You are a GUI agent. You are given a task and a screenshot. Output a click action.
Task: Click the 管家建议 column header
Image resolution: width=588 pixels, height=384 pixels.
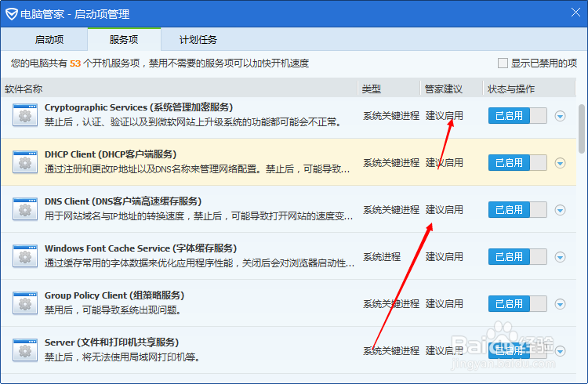pos(452,89)
